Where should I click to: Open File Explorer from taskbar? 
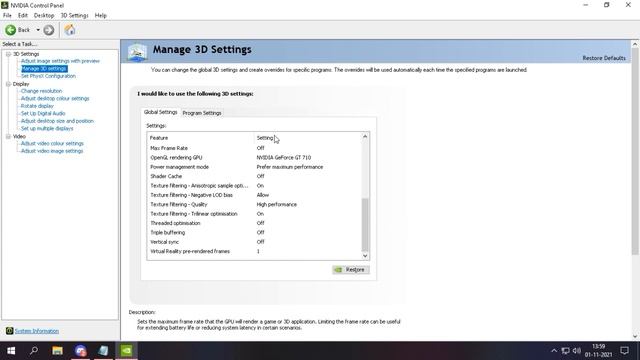click(57, 351)
